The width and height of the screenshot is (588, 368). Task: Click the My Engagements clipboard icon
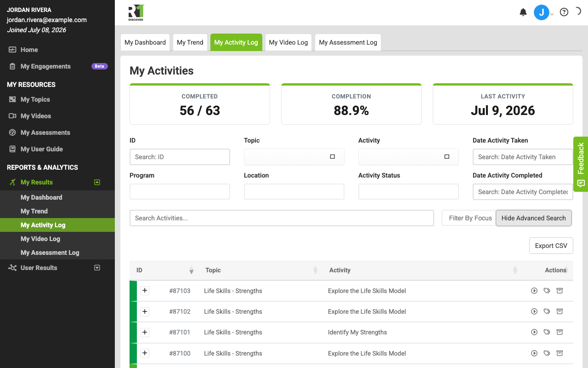(12, 66)
